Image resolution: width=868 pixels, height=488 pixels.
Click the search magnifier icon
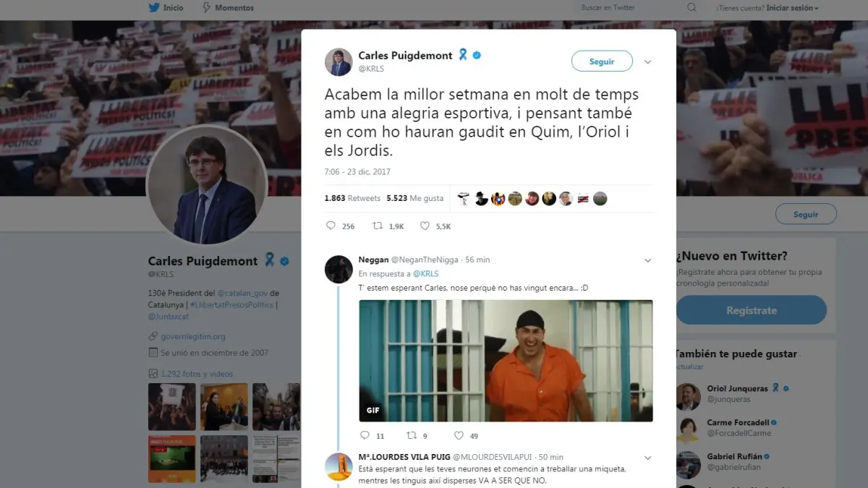692,8
